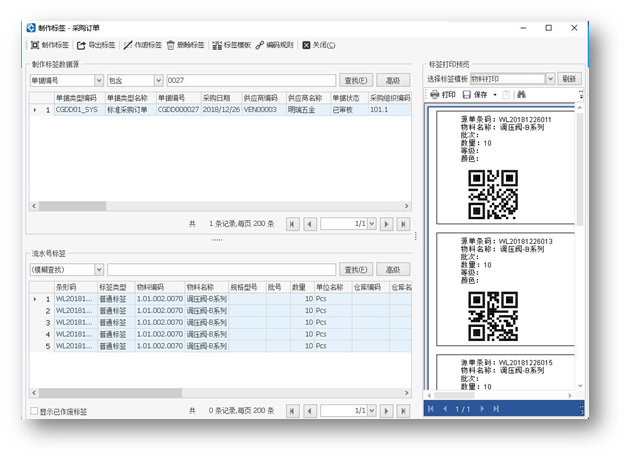Click lower 高级 button in 流水号标签
This screenshot has height=461, width=631.
[393, 269]
